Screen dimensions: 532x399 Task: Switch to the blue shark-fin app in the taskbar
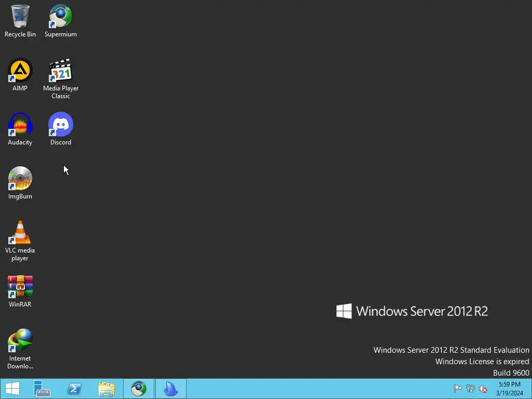(170, 389)
